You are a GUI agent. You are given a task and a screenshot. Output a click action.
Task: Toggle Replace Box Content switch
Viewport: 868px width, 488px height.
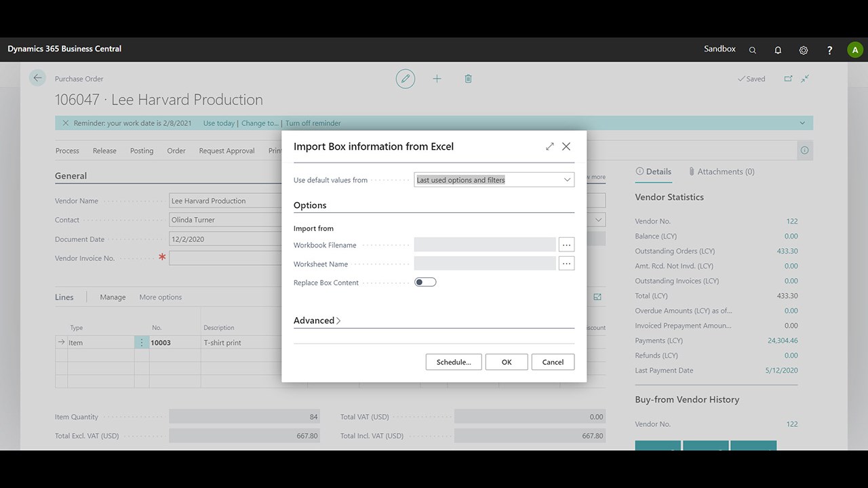pyautogui.click(x=425, y=282)
